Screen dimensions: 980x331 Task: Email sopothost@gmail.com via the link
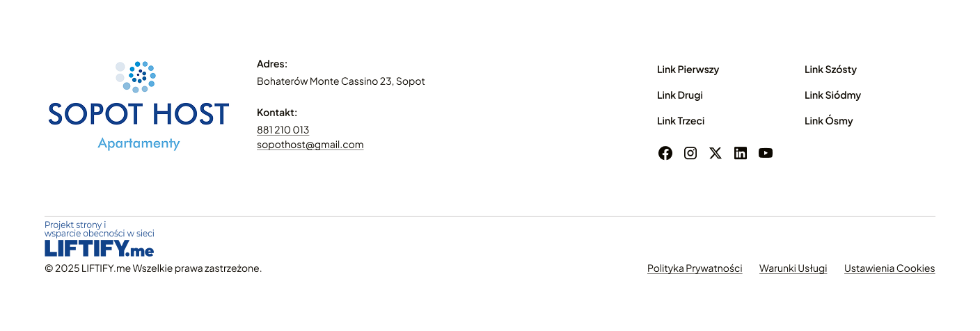point(310,145)
